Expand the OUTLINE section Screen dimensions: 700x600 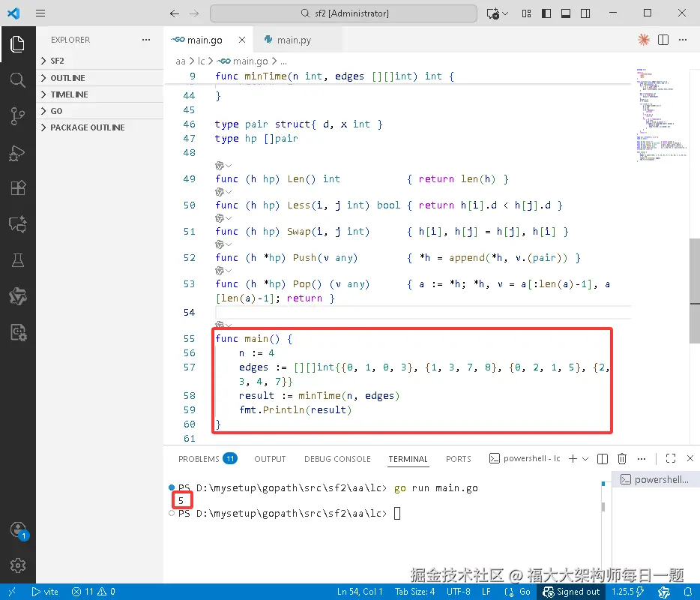[100, 78]
